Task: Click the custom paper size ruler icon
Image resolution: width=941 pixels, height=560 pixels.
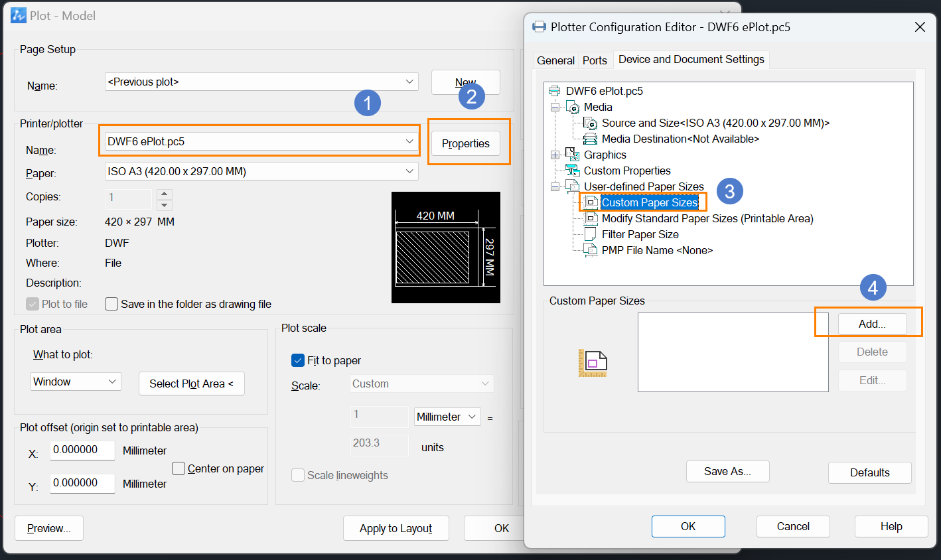Action: (x=593, y=363)
